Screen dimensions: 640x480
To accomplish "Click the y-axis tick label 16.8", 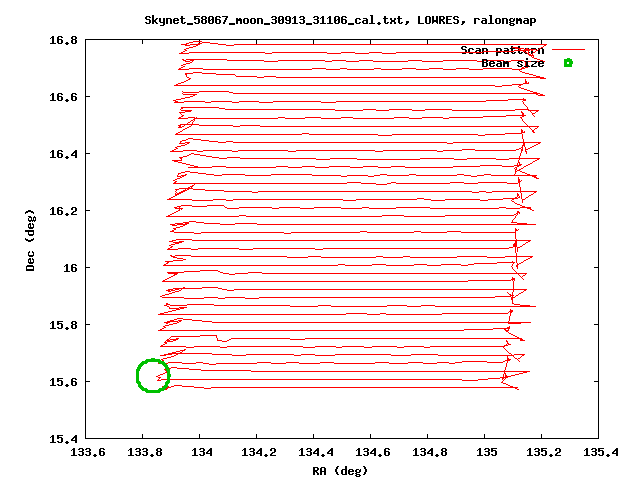I will coord(63,40).
